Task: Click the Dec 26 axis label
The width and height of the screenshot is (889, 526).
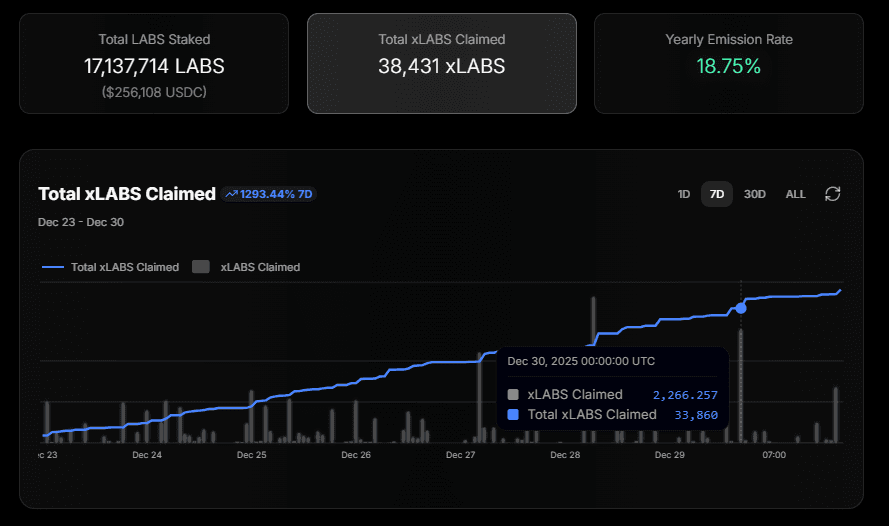Action: 356,455
